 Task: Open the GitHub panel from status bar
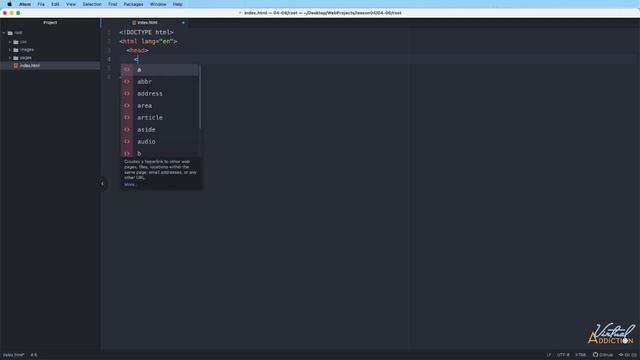[x=603, y=355]
